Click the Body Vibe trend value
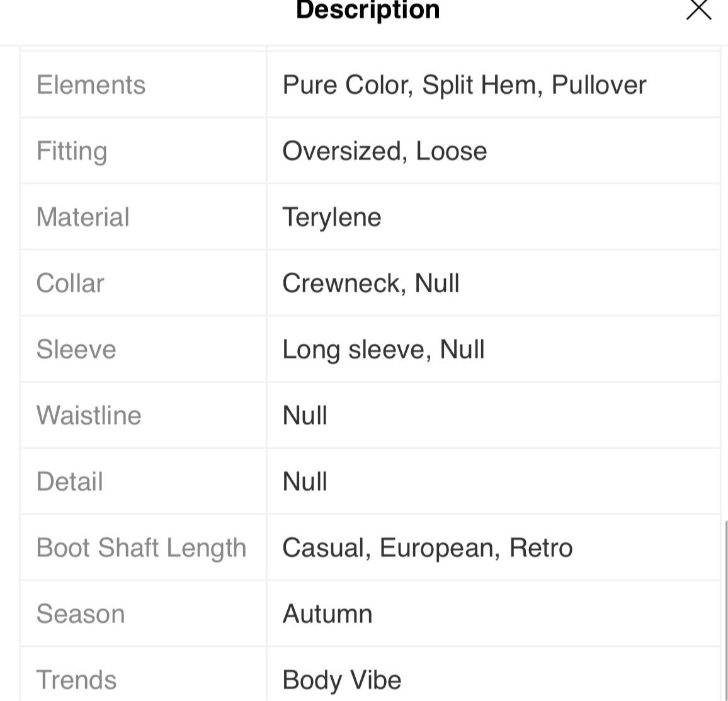The height and width of the screenshot is (701, 728). 342,680
